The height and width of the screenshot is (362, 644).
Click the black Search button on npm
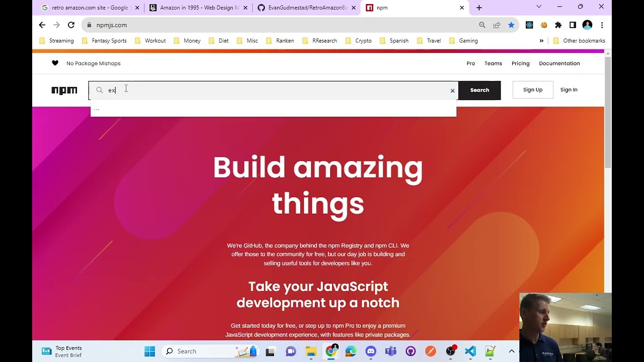[x=479, y=90]
